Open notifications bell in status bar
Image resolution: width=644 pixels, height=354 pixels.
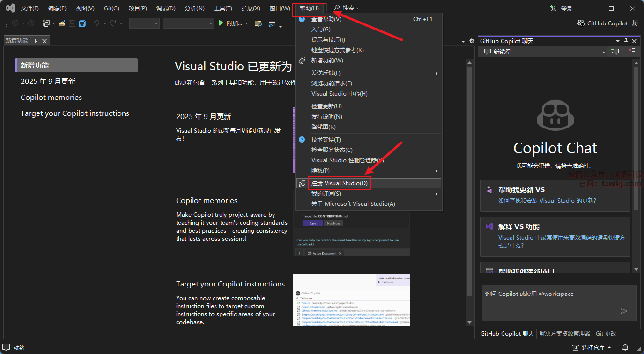pos(625,347)
